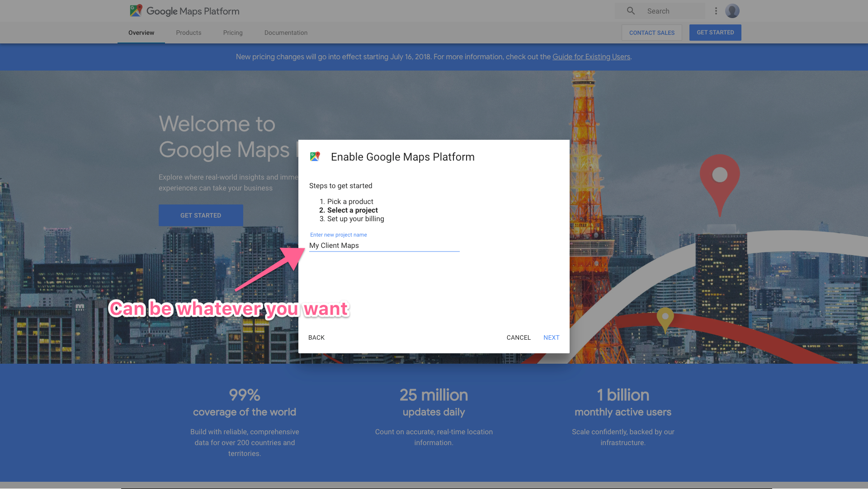Cancel the Enable Maps Platform dialog

click(519, 337)
